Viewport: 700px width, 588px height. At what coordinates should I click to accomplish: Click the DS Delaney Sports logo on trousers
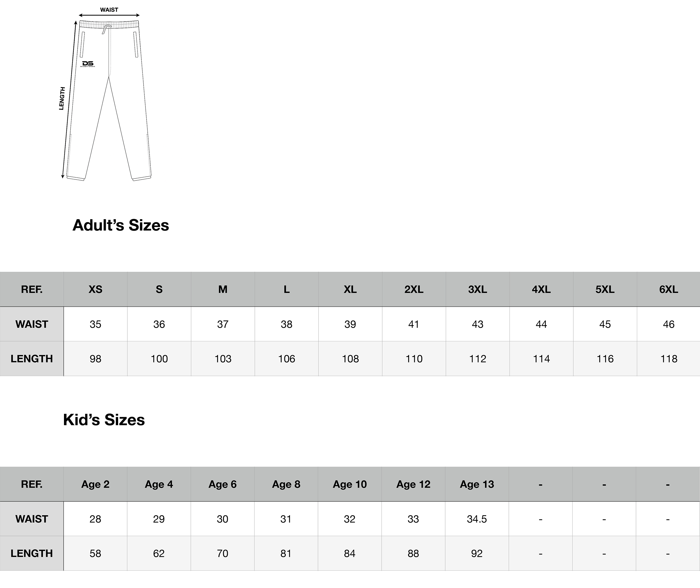pos(88,64)
